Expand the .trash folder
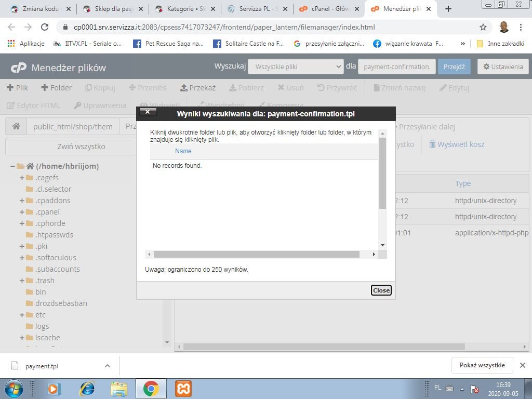The height and width of the screenshot is (399, 532). [x=22, y=281]
